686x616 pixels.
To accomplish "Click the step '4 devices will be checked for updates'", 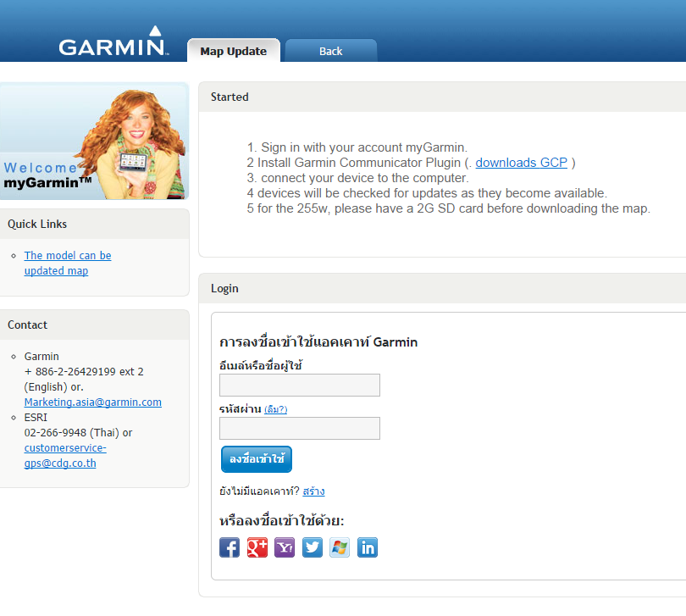I will (427, 193).
